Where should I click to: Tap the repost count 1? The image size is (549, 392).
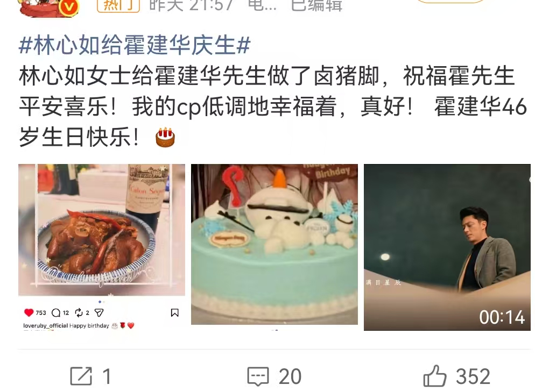[107, 376]
